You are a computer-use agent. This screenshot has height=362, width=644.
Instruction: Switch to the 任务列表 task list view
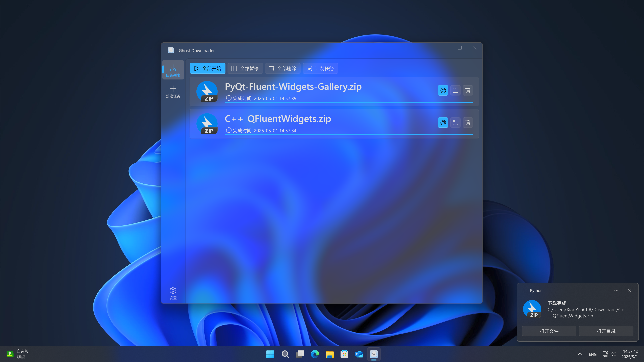pos(173,70)
